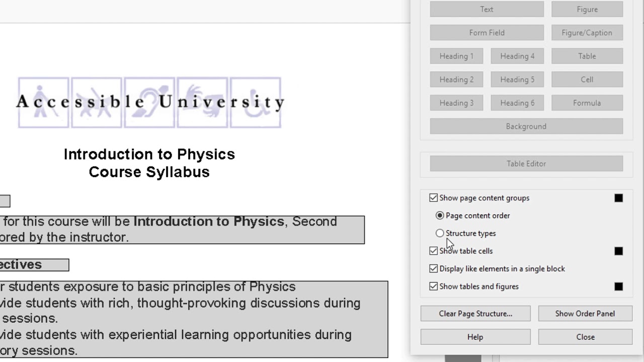Select the textbook paragraph content block
The image size is (644, 362).
point(182,230)
